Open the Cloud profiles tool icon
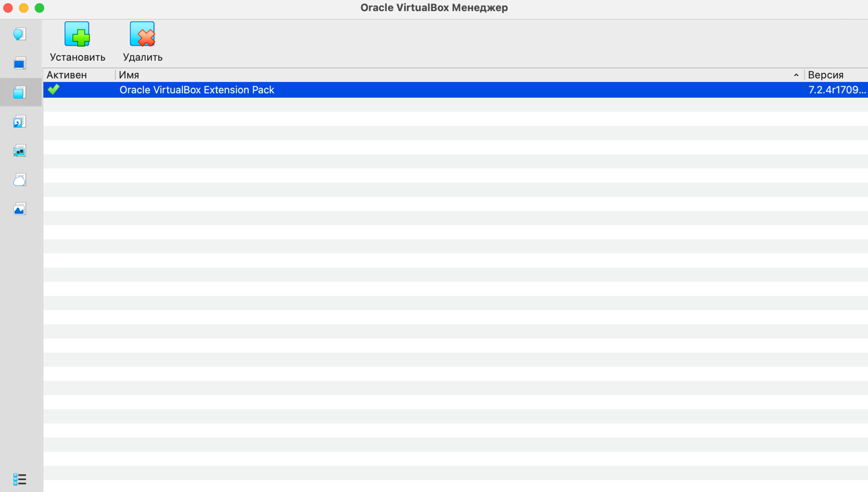Viewport: 868px width, 492px height. point(19,180)
